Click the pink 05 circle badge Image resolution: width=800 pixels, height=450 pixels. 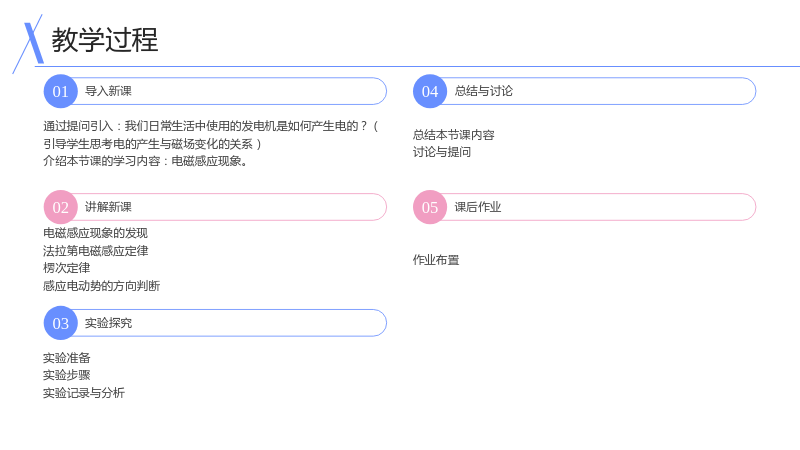[430, 207]
